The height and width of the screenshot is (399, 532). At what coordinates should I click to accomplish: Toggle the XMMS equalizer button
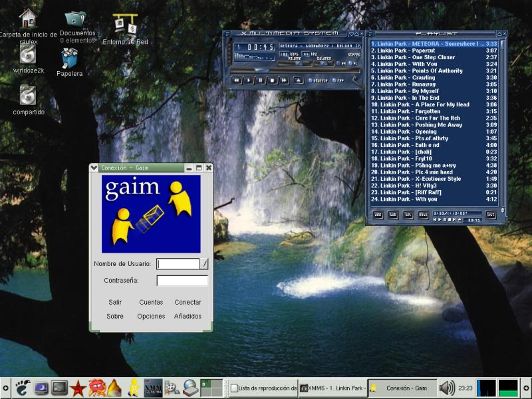(x=338, y=64)
